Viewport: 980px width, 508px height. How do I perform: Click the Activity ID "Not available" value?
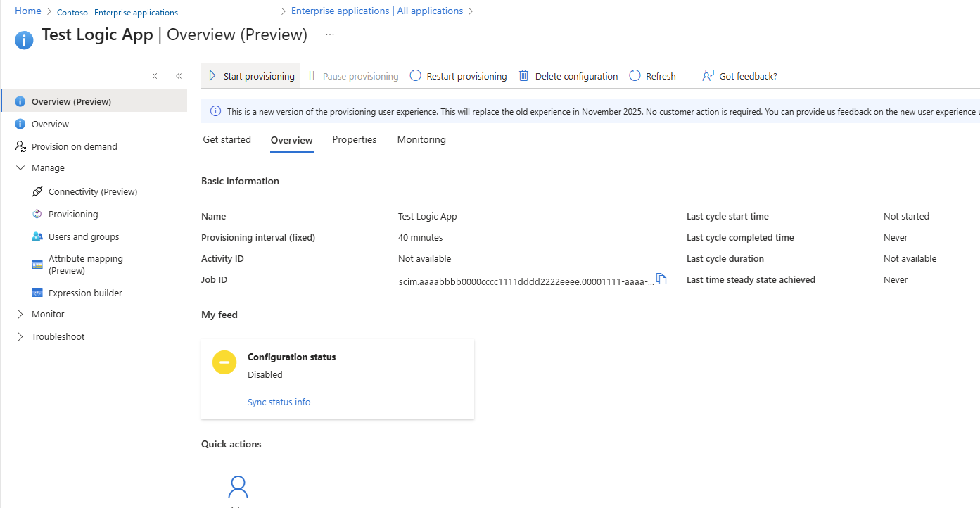(425, 258)
